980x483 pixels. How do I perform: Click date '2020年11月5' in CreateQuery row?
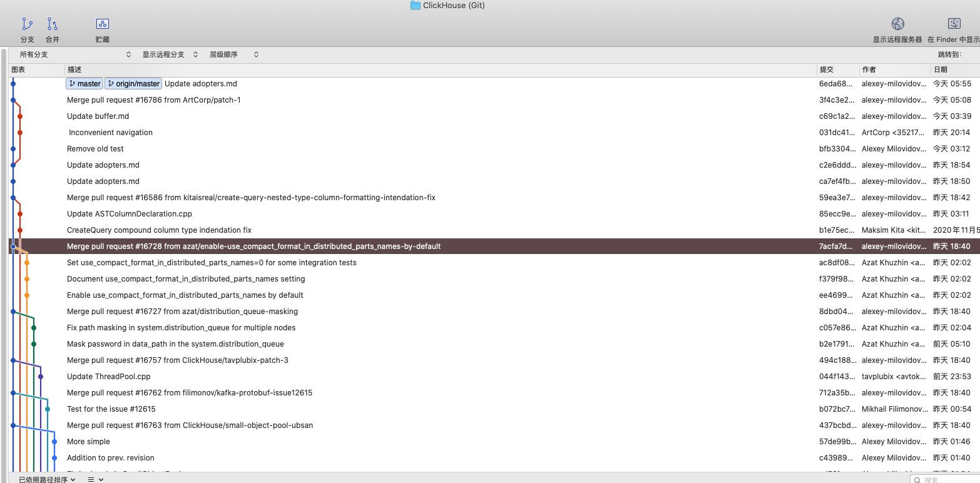[x=956, y=230]
